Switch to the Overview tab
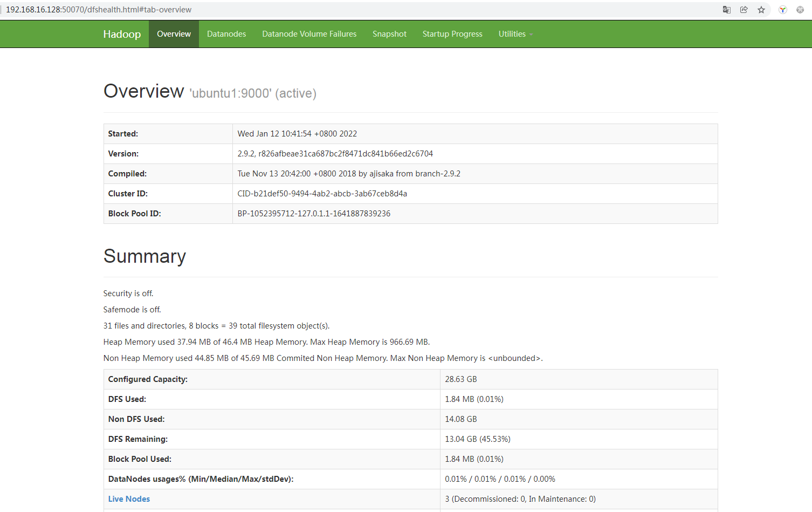 coord(174,34)
